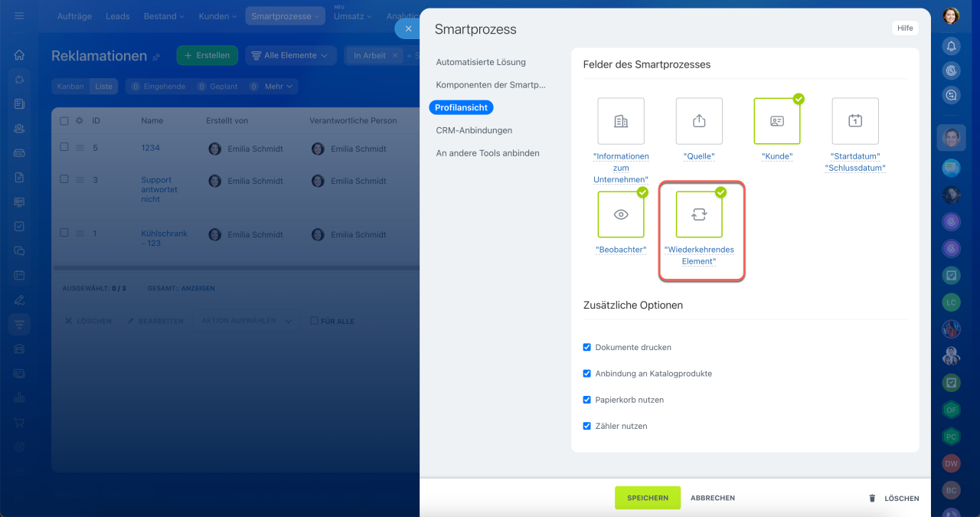Screen dimensions: 980x517
Task: Open the shopping cart icon in left sidebar
Action: point(19,422)
